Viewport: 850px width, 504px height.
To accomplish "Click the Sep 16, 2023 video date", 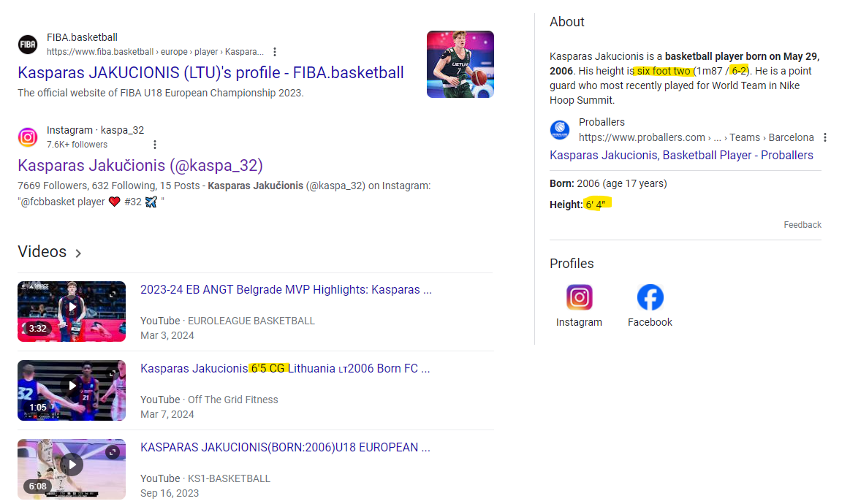I will (x=170, y=494).
